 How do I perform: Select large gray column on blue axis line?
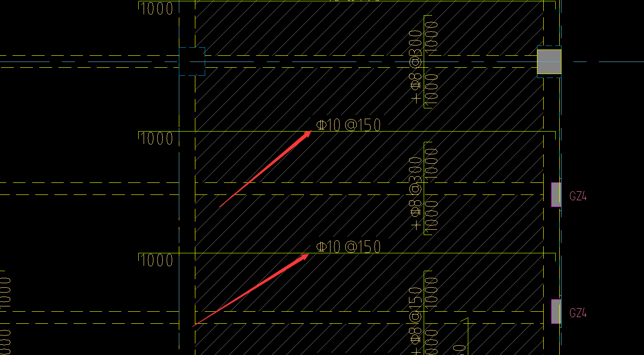point(549,62)
